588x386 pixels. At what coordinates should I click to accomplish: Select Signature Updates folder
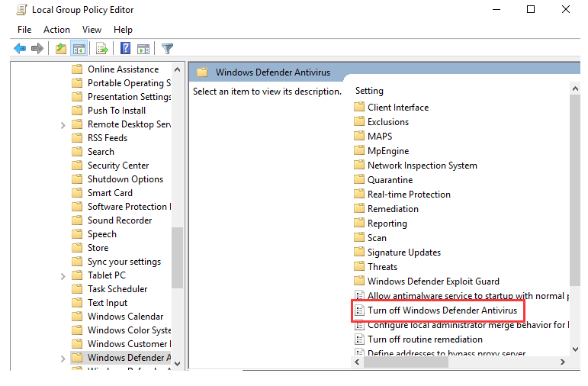point(404,253)
